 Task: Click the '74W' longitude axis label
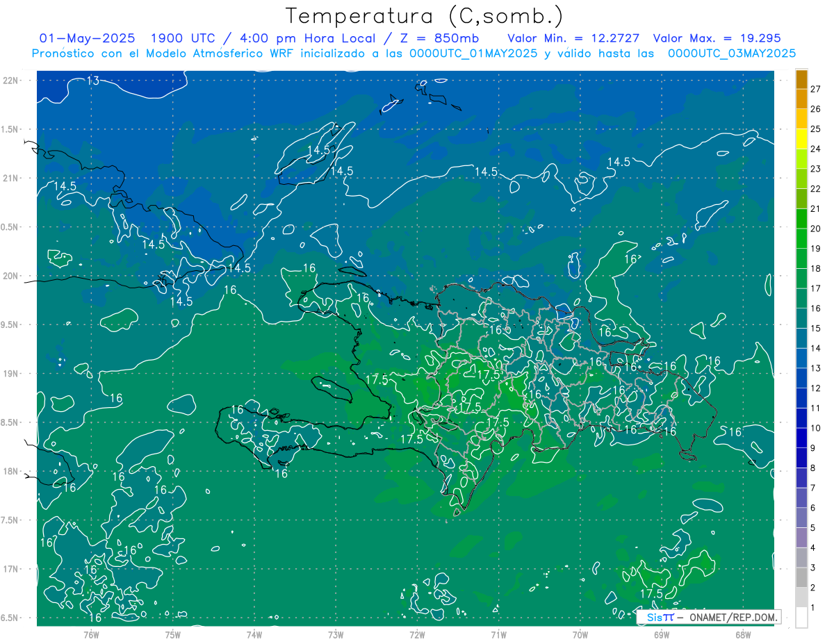click(254, 634)
